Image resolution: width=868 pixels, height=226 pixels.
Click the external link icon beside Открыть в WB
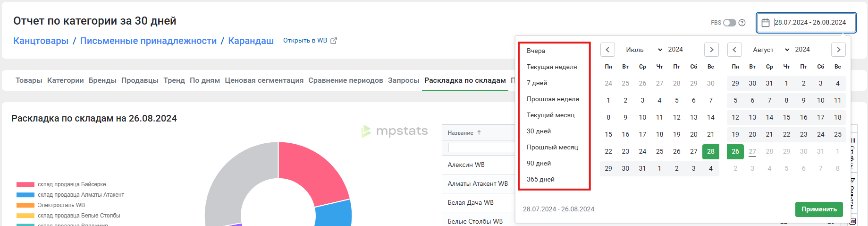[334, 41]
